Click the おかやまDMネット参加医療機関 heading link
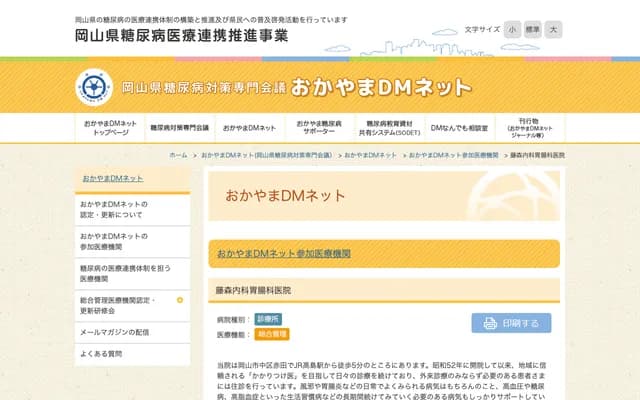This screenshot has width=640, height=400. 284,253
